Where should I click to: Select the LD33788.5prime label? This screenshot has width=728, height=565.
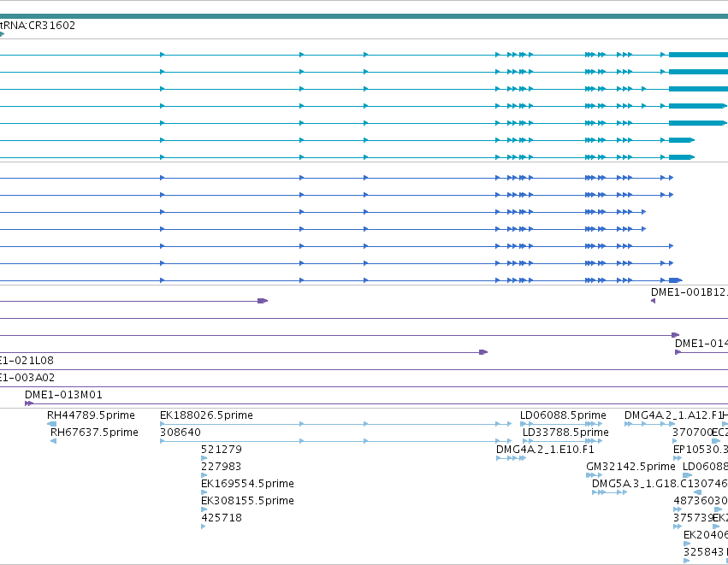point(565,433)
